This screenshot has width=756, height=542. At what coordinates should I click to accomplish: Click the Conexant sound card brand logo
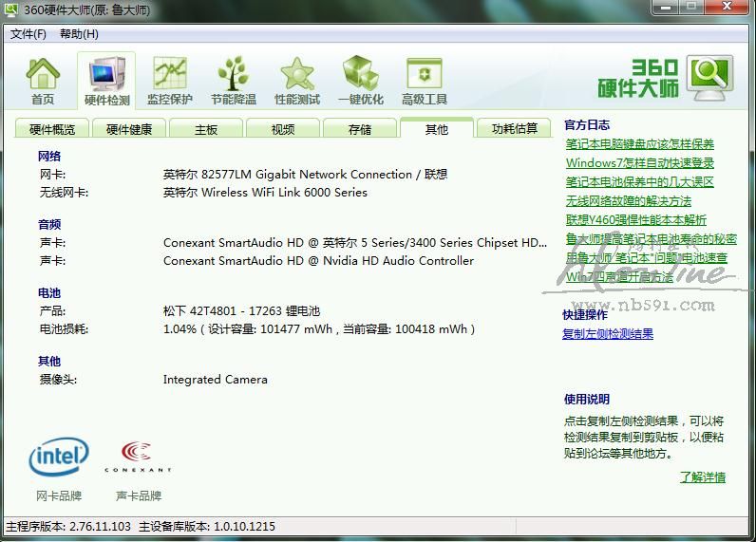(139, 457)
